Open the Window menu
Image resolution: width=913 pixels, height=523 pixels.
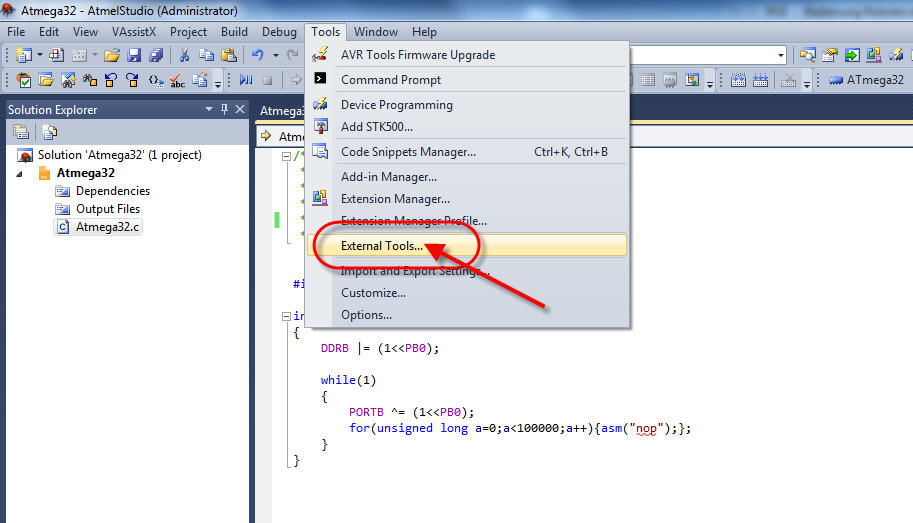click(376, 32)
